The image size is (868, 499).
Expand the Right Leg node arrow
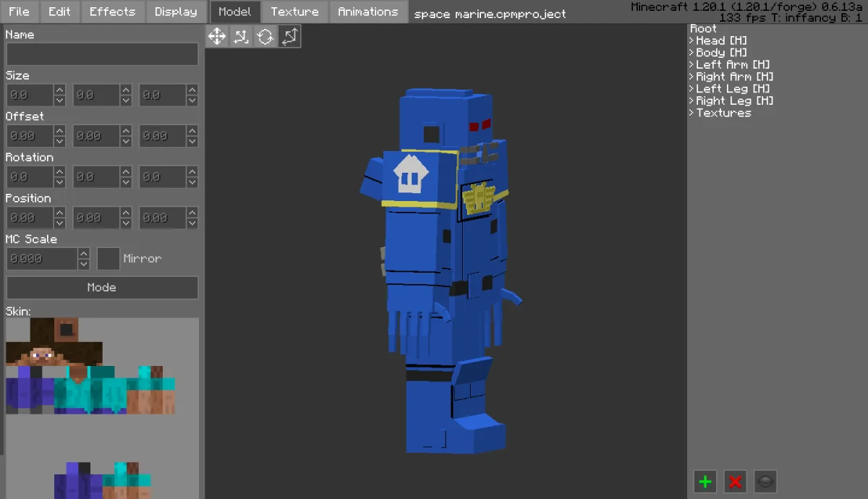pos(692,101)
